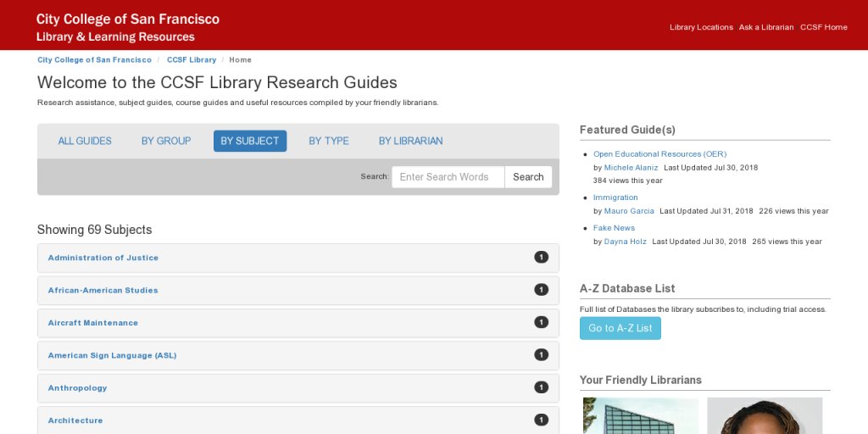
Task: Open the Ask a Librarian link
Action: pyautogui.click(x=766, y=27)
